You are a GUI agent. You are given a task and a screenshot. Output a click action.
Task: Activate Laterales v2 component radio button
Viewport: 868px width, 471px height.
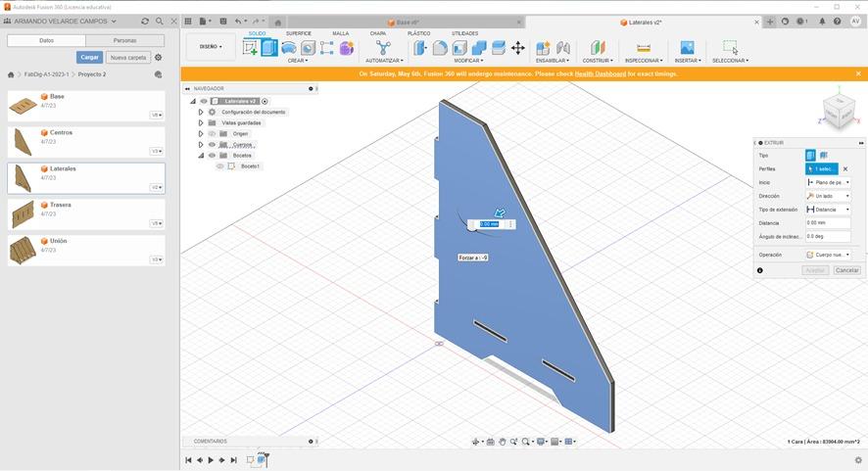coord(265,101)
